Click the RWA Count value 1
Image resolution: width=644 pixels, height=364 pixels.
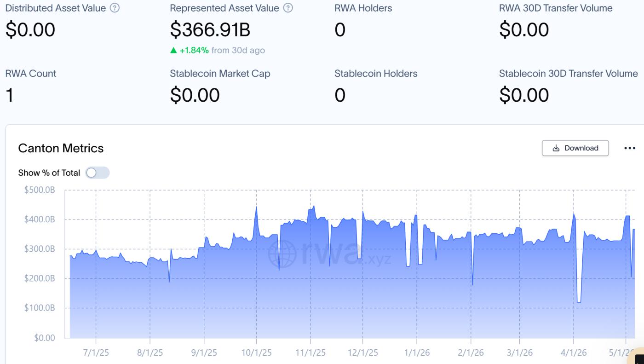[x=9, y=95]
